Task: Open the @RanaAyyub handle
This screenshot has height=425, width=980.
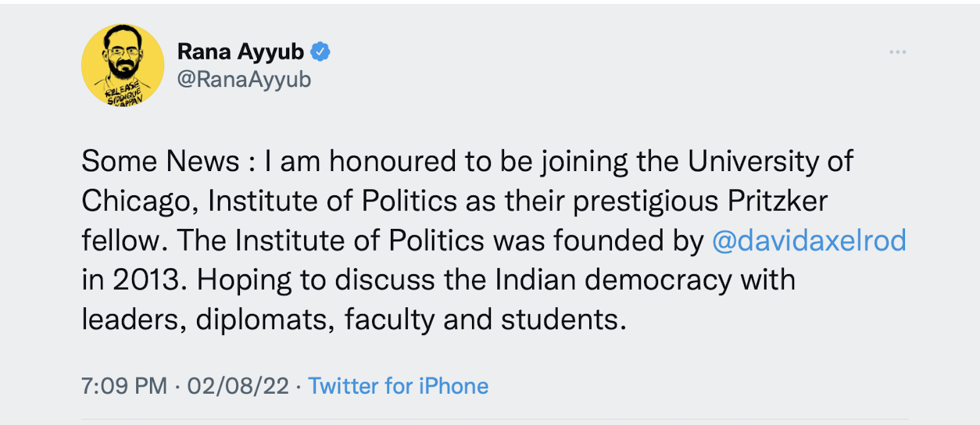Action: pyautogui.click(x=244, y=80)
